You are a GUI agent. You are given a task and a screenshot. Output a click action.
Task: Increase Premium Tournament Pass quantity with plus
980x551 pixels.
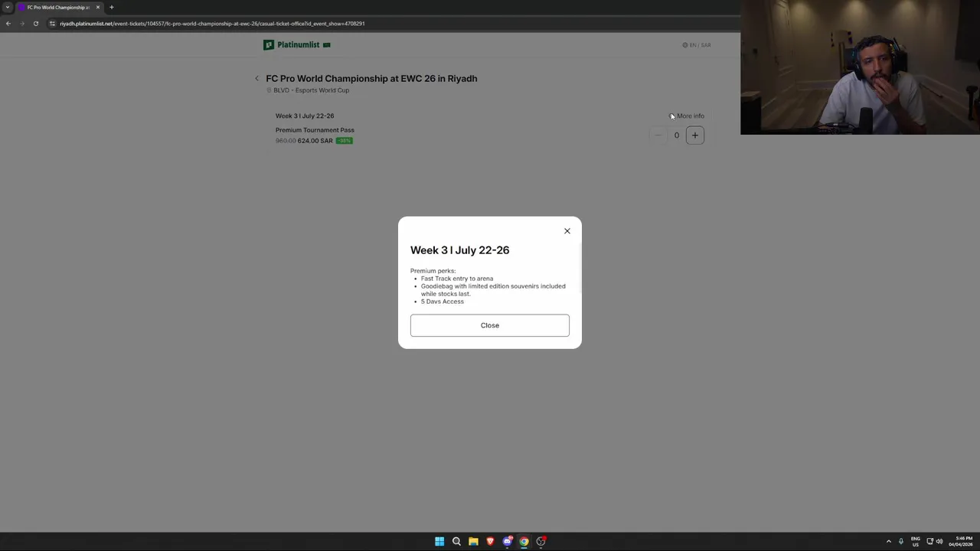pyautogui.click(x=695, y=135)
